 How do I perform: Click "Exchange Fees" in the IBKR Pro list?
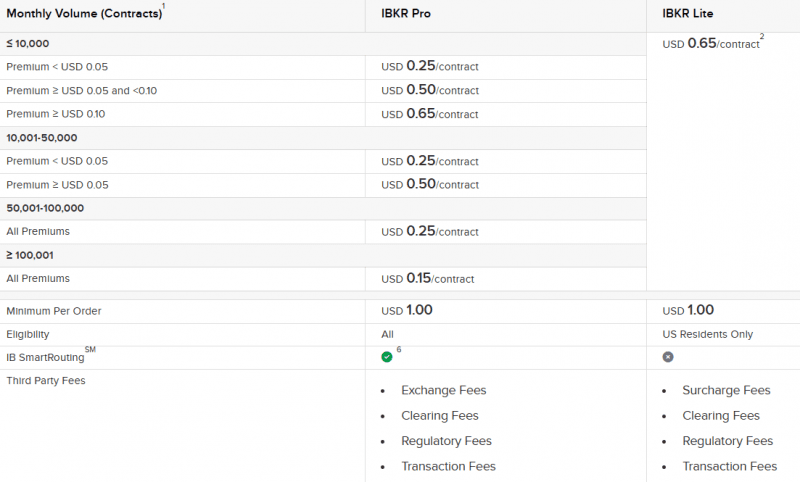443,390
